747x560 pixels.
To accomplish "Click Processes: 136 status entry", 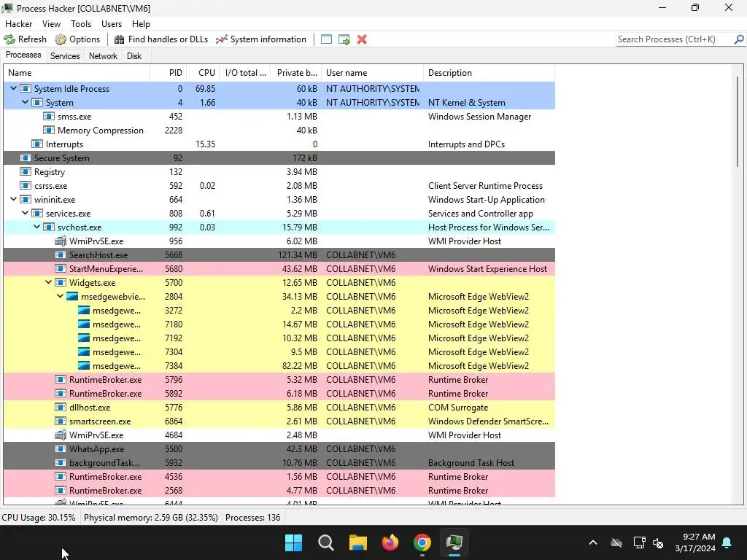I will coord(252,517).
